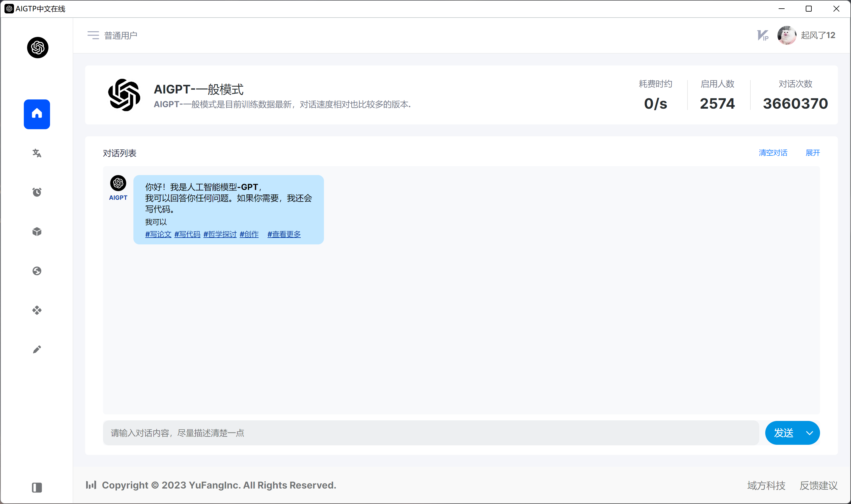
Task: Toggle the hamburger menu next to 普通用户
Action: pyautogui.click(x=93, y=35)
